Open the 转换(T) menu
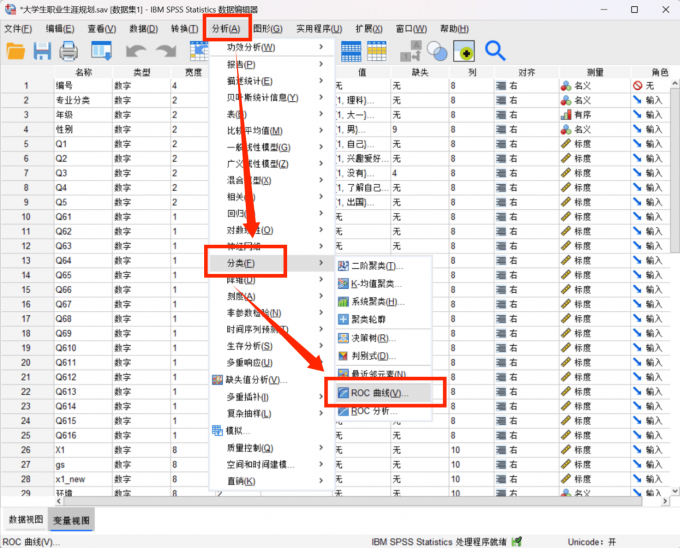 coord(184,29)
